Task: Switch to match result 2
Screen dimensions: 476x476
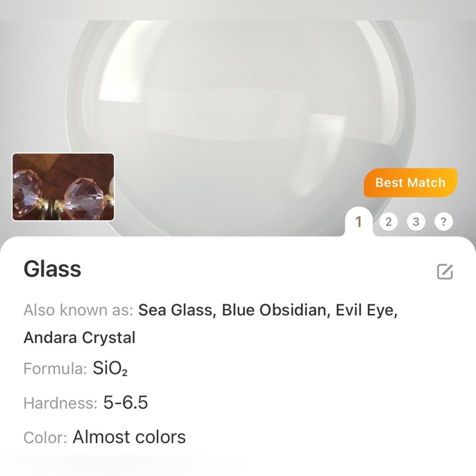Action: click(x=388, y=222)
